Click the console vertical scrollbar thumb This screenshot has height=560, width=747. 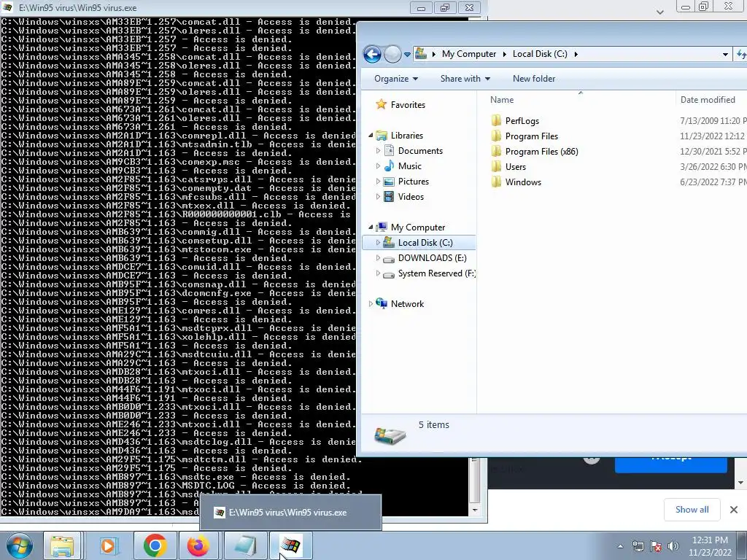coord(474,480)
